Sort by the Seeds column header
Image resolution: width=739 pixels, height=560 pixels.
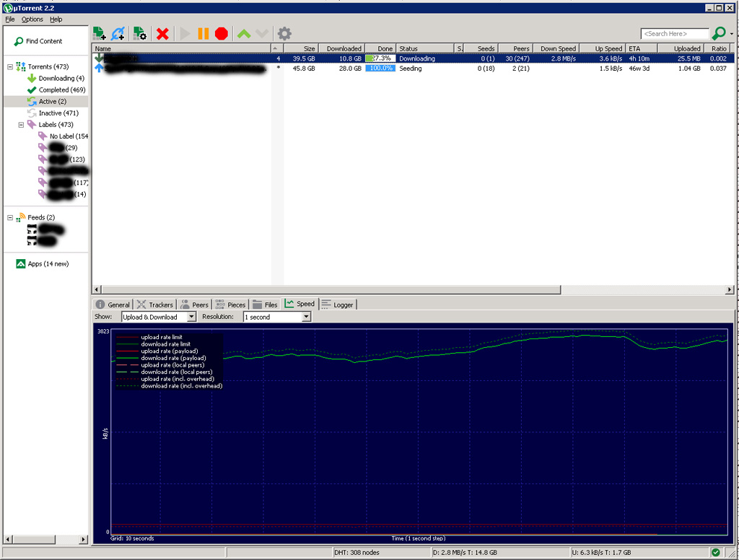tap(481, 48)
